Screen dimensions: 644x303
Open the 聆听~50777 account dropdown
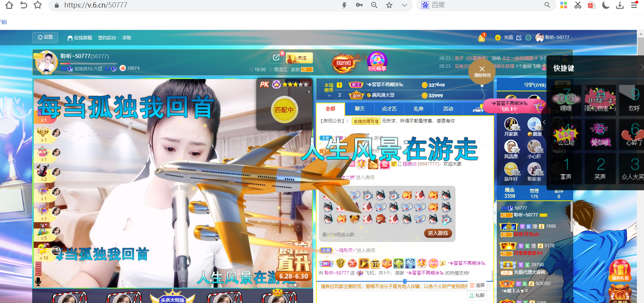click(554, 37)
